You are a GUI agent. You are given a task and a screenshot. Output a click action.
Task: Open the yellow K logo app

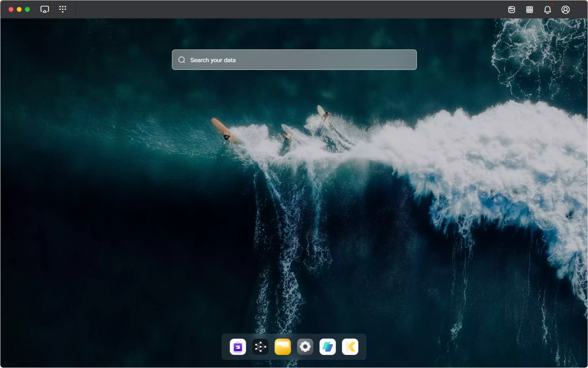(350, 347)
